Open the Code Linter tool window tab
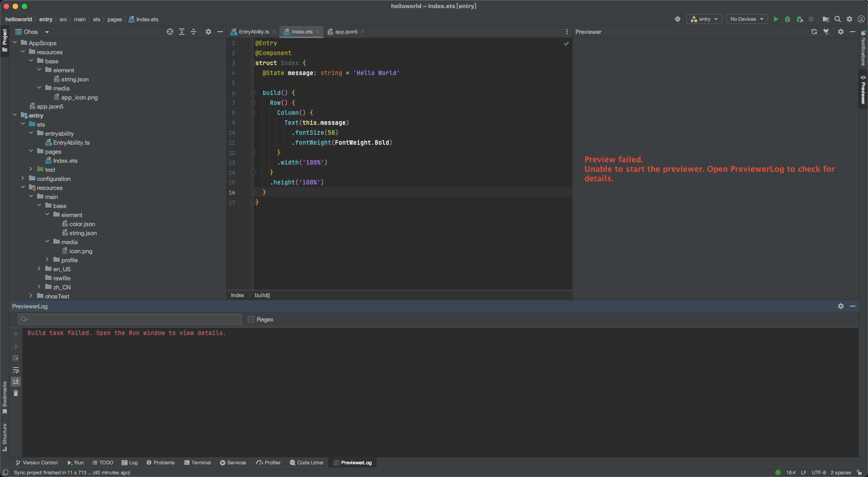This screenshot has width=868, height=477. (x=307, y=463)
